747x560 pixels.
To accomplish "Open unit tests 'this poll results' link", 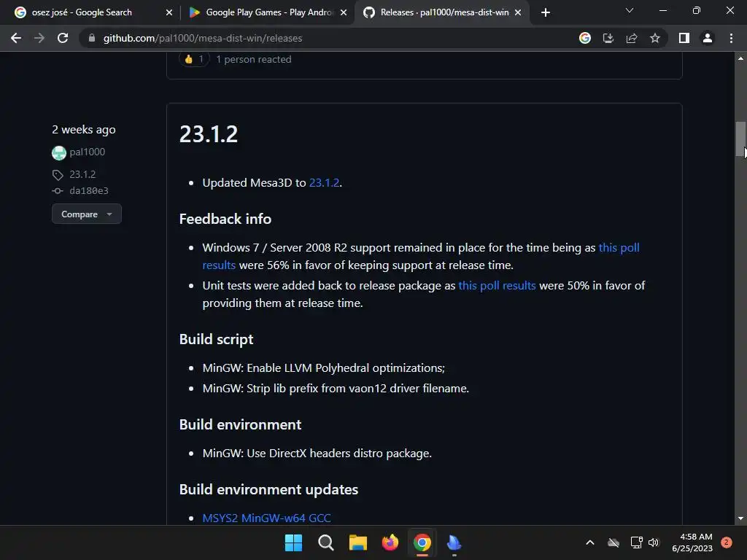I will (x=497, y=285).
